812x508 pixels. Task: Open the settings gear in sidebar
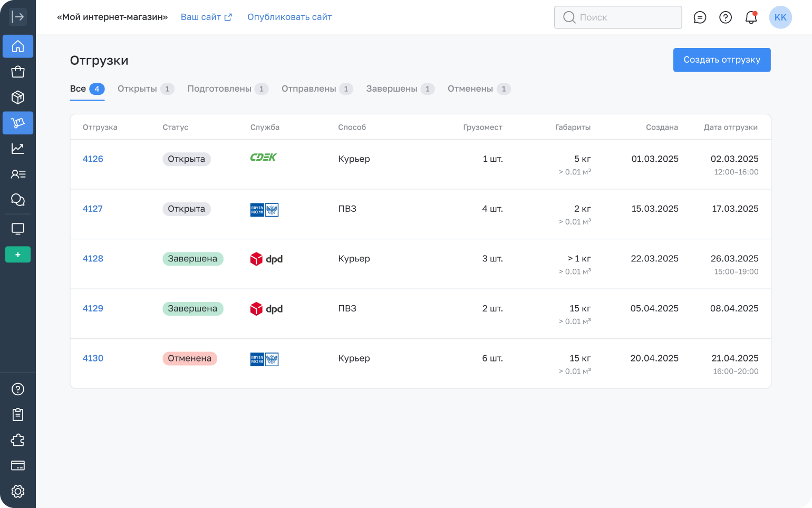coord(18,491)
